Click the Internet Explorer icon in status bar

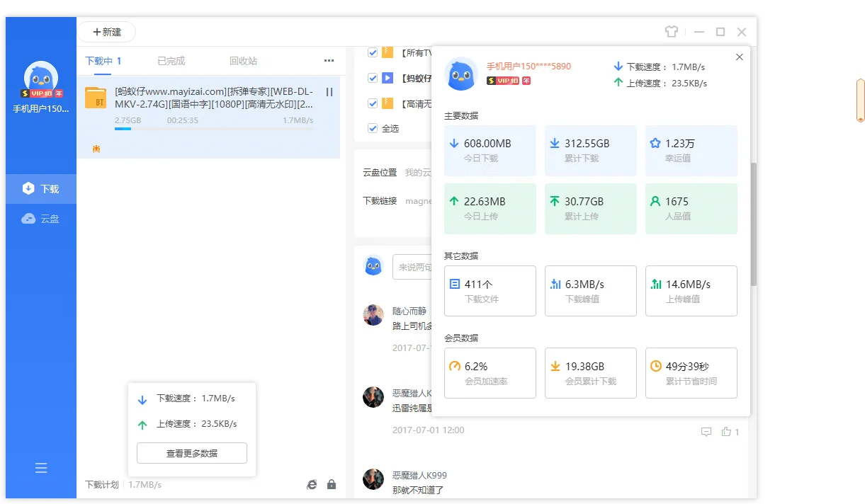click(312, 484)
